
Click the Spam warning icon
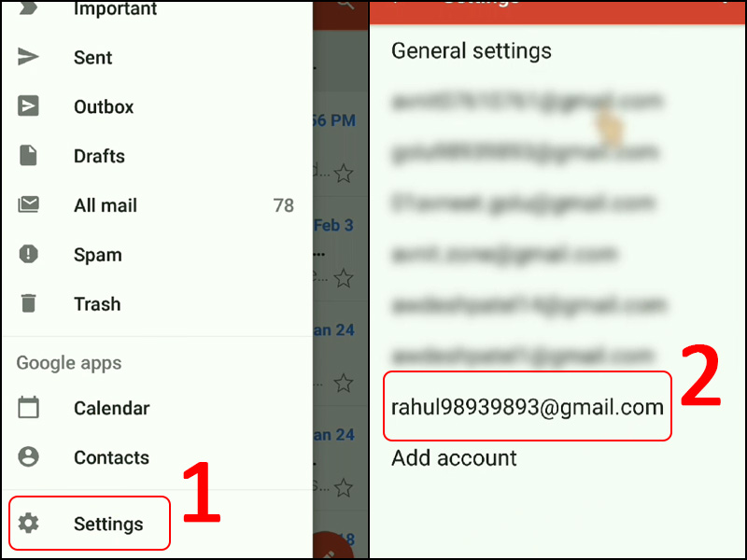(28, 254)
